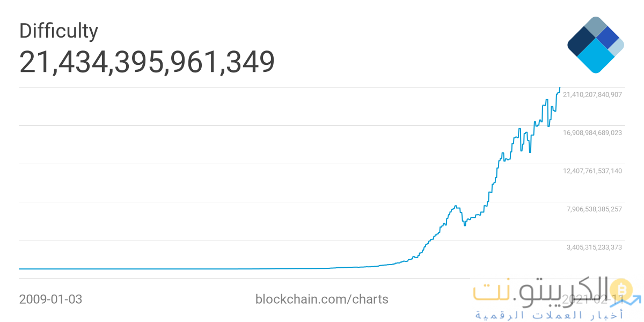The height and width of the screenshot is (322, 644).
Task: Click the 21,410,207,840,907 axis label
Action: (x=592, y=94)
